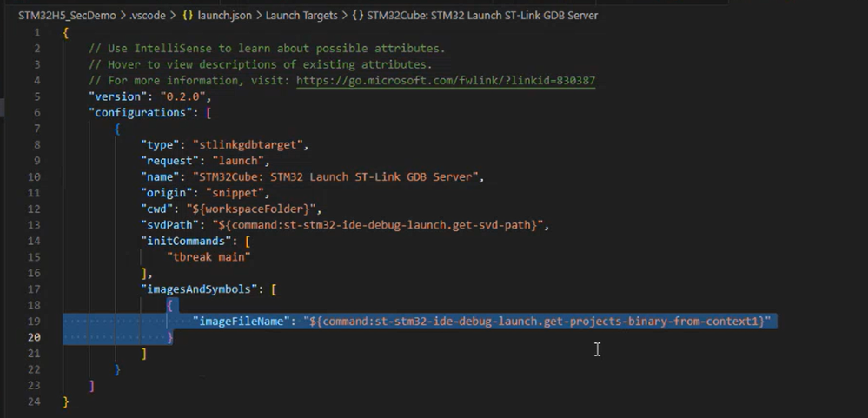Click the "cwd" key
The width and height of the screenshot is (868, 418).
point(157,209)
